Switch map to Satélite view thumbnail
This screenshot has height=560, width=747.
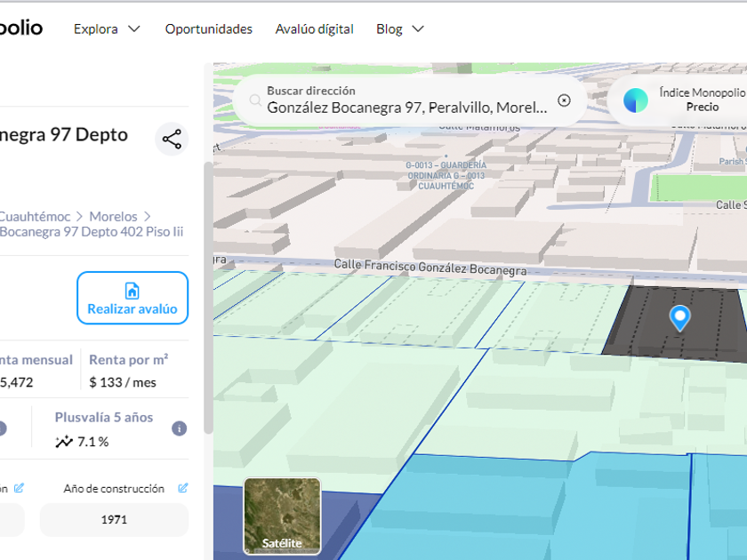[282, 516]
